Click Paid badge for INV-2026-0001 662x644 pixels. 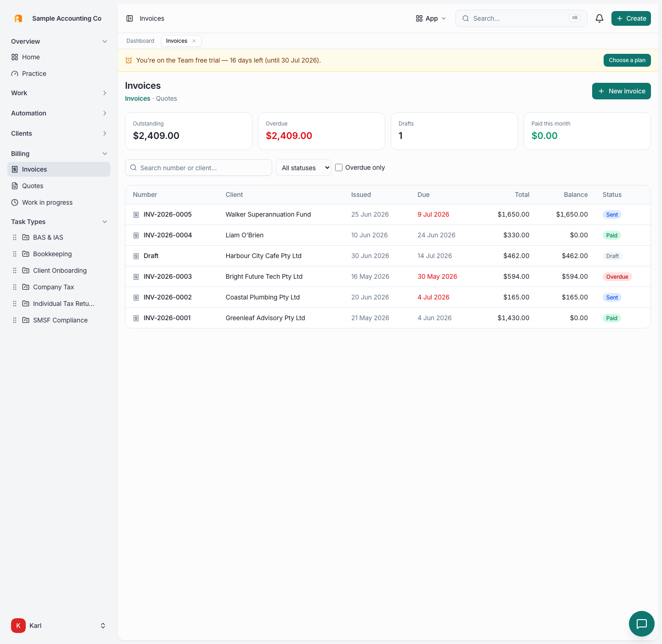[611, 318]
